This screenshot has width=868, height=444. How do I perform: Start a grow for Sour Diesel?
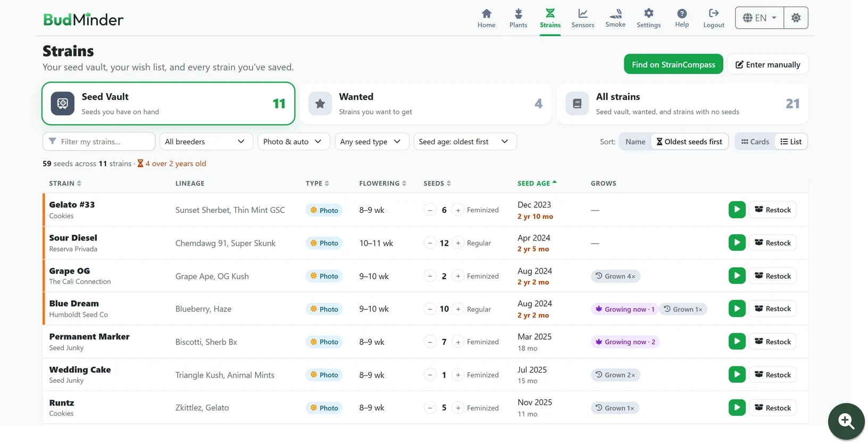pyautogui.click(x=737, y=243)
